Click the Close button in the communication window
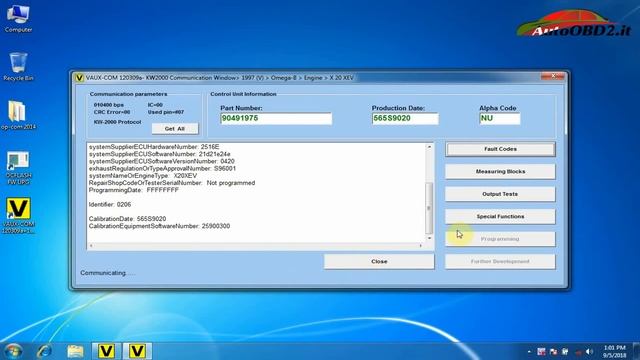The width and height of the screenshot is (640, 360). click(379, 261)
